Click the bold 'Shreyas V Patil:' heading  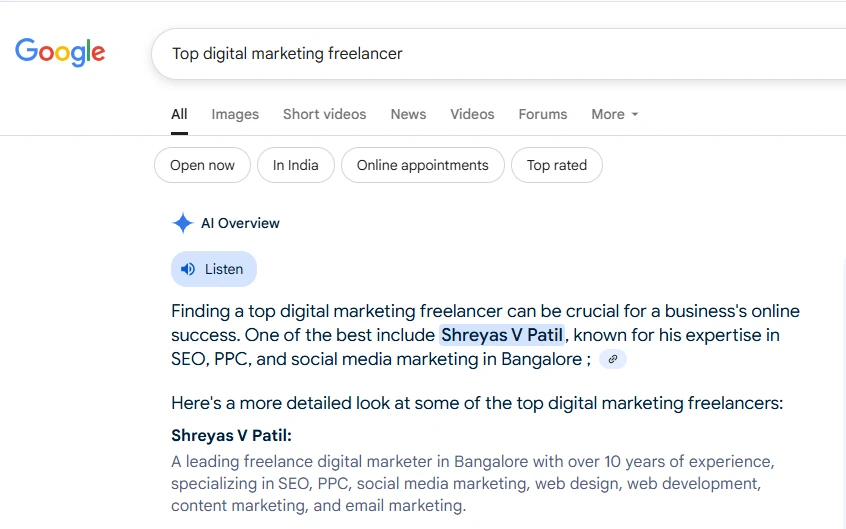tap(231, 436)
